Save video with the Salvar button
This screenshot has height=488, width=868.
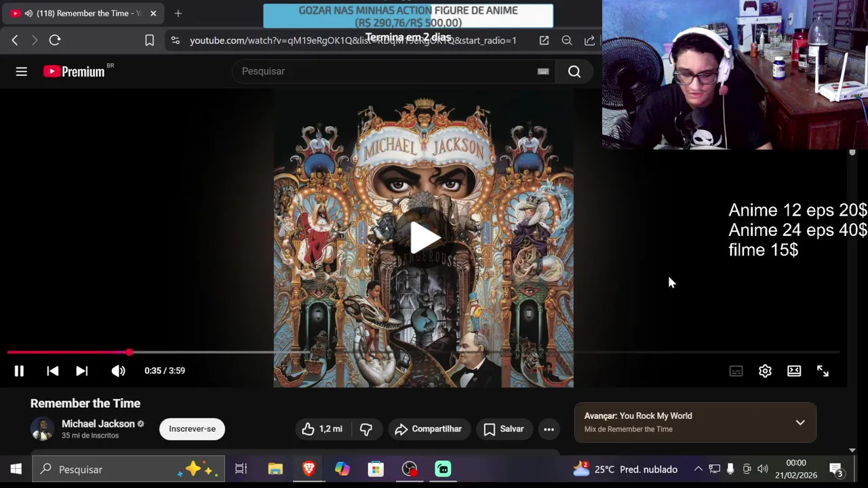[x=504, y=429]
